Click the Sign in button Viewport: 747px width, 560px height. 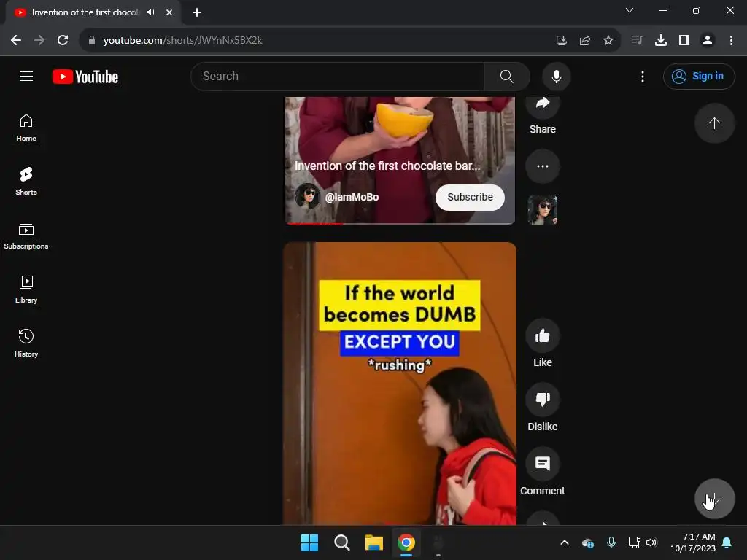coord(698,76)
